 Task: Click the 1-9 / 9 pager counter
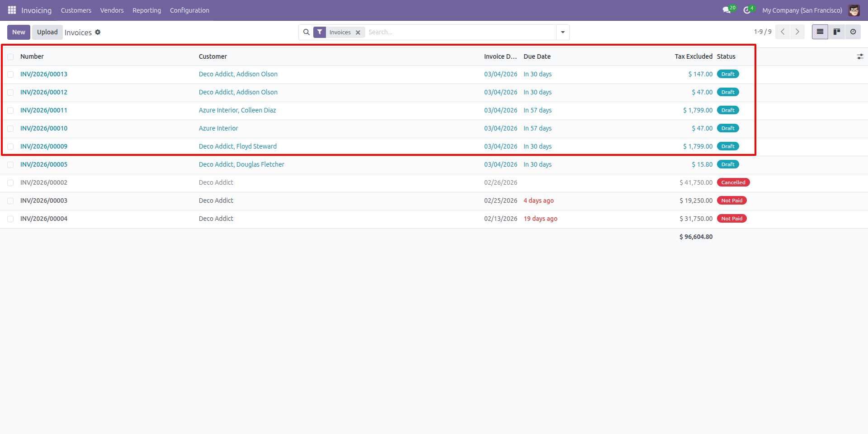(x=763, y=32)
